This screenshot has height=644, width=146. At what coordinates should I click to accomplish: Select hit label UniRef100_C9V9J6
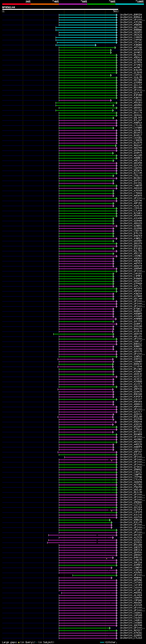(x=131, y=208)
